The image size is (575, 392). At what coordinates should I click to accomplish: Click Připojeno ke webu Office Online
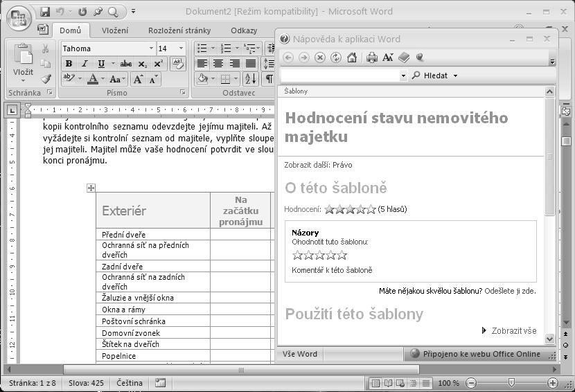point(481,354)
